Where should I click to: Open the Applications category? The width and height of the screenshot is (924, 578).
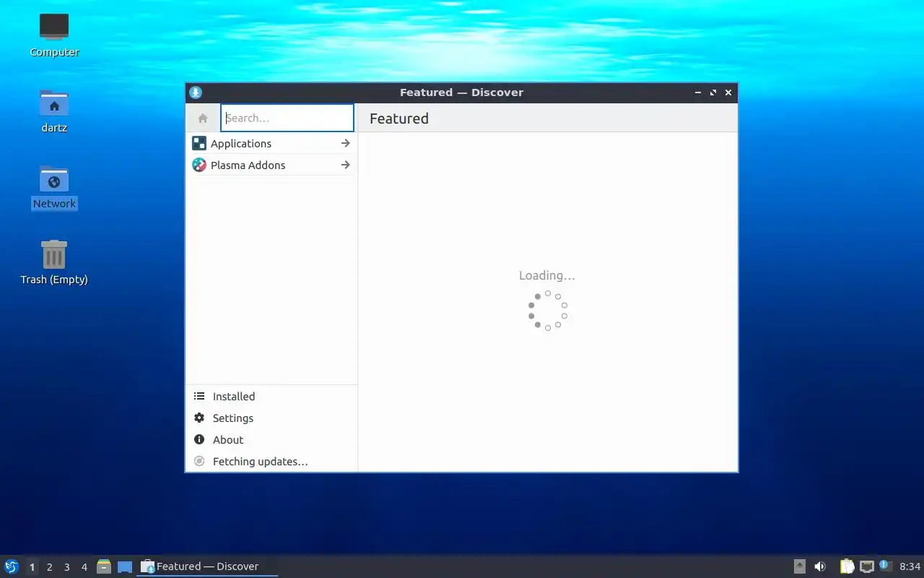click(271, 143)
